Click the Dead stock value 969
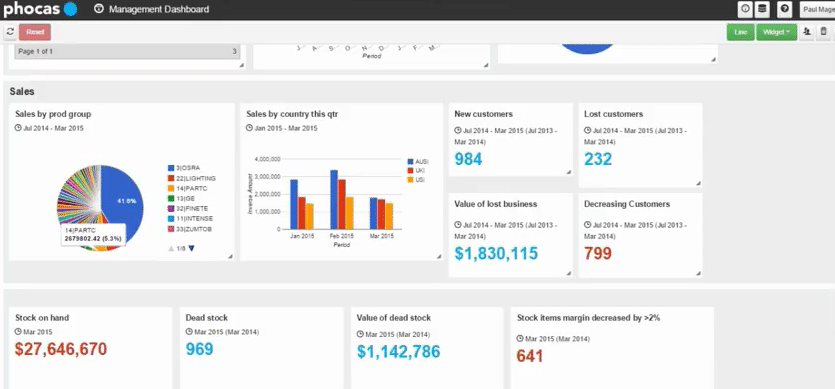The width and height of the screenshot is (835, 389). [200, 349]
